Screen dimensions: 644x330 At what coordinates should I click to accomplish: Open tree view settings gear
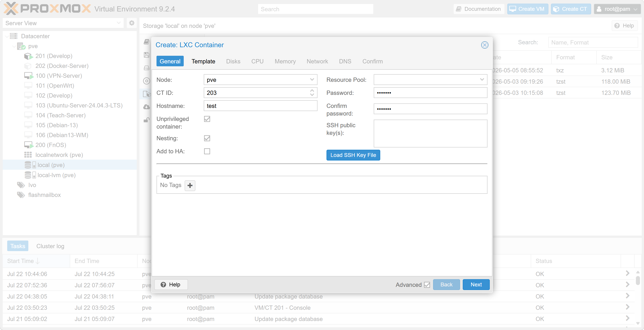click(132, 23)
